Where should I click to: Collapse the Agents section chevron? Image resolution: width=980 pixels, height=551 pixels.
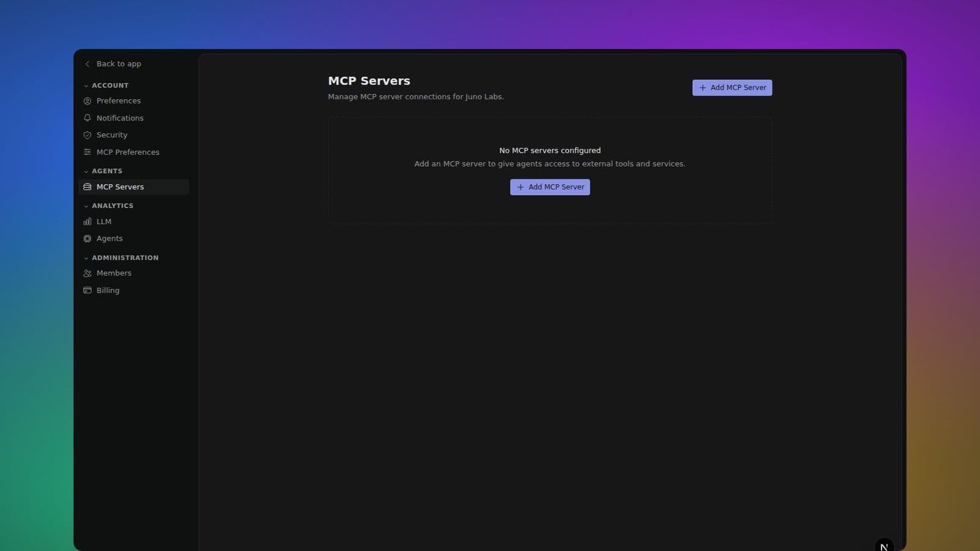86,171
